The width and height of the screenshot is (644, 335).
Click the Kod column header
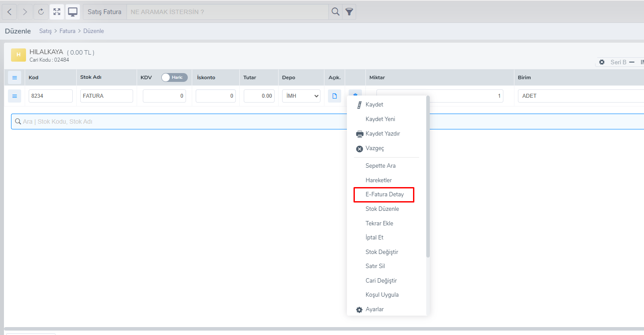[x=34, y=77]
